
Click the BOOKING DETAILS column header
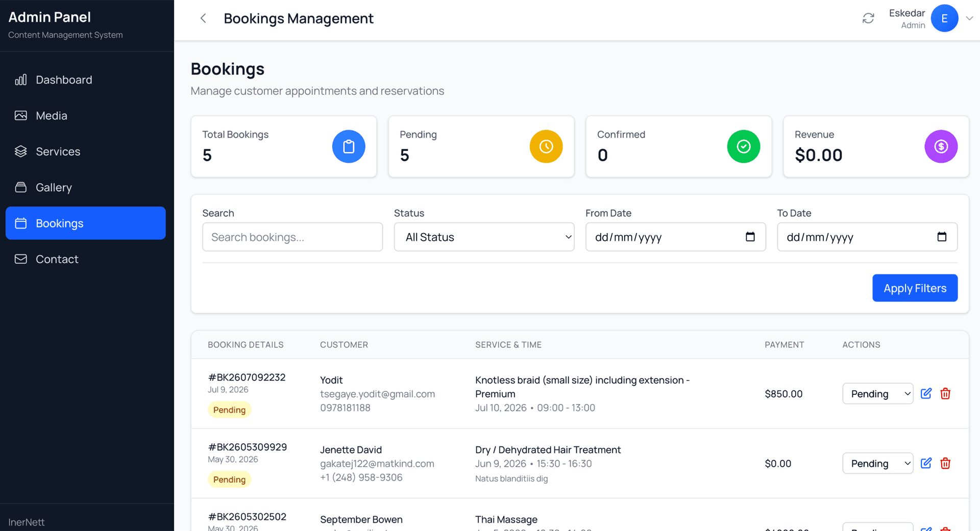point(246,345)
